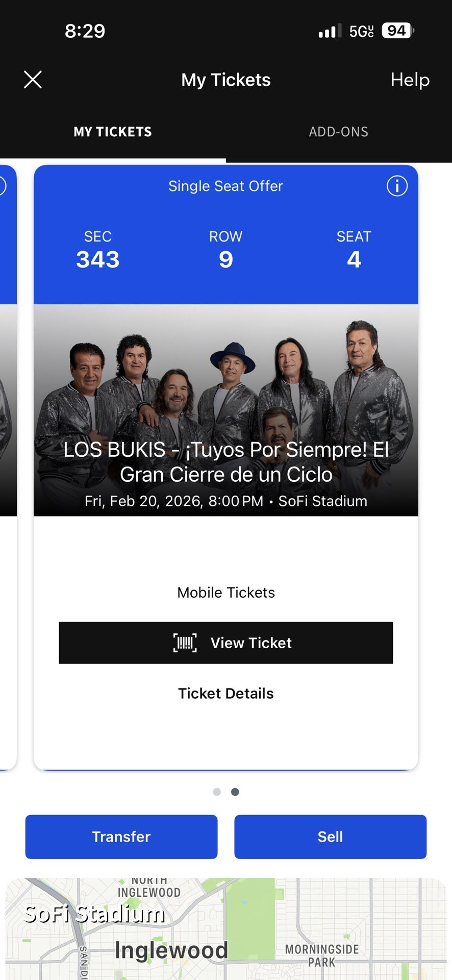
Task: Select the first page indicator dot
Action: click(217, 792)
